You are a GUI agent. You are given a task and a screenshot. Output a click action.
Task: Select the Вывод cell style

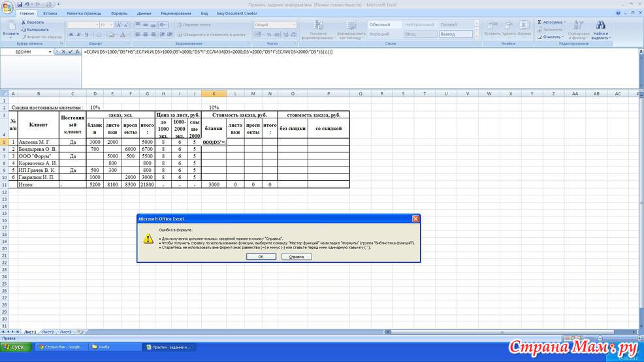pos(456,35)
